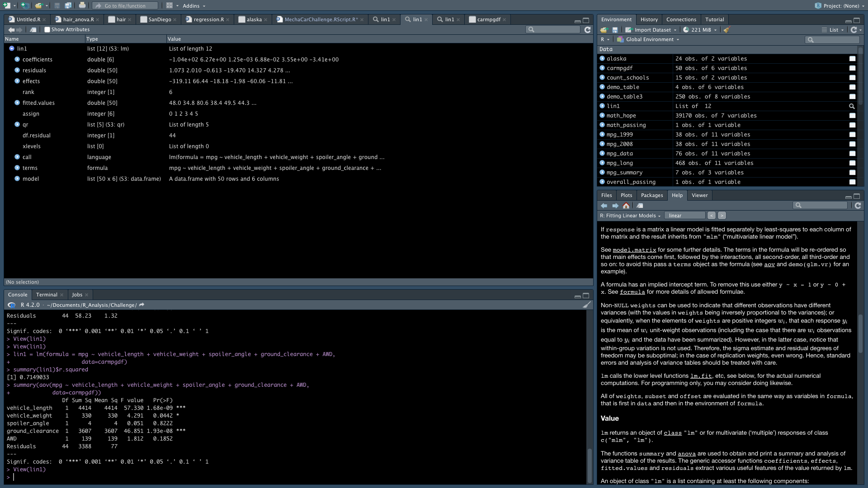Open the List display mode dropdown
Image resolution: width=868 pixels, height=488 pixels.
coord(834,30)
